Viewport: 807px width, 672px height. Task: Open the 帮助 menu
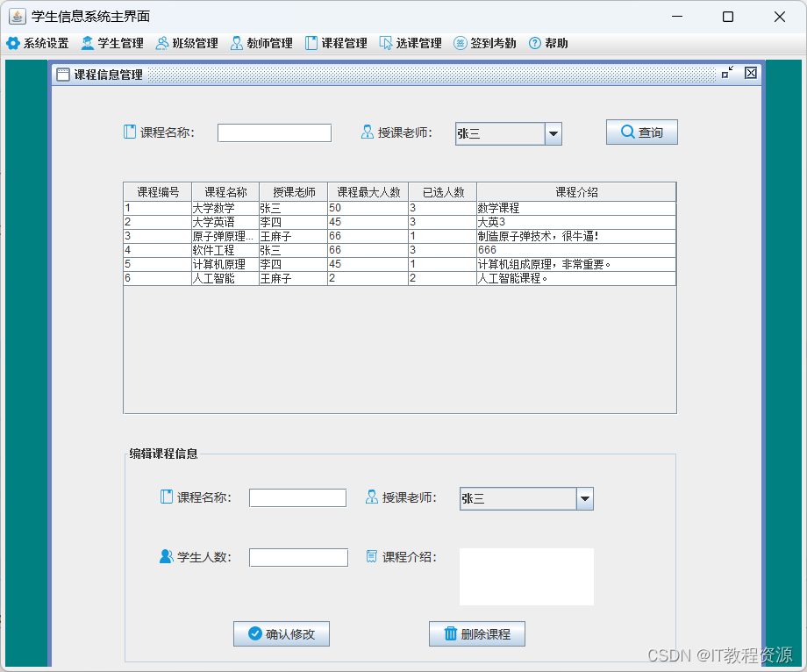[548, 43]
